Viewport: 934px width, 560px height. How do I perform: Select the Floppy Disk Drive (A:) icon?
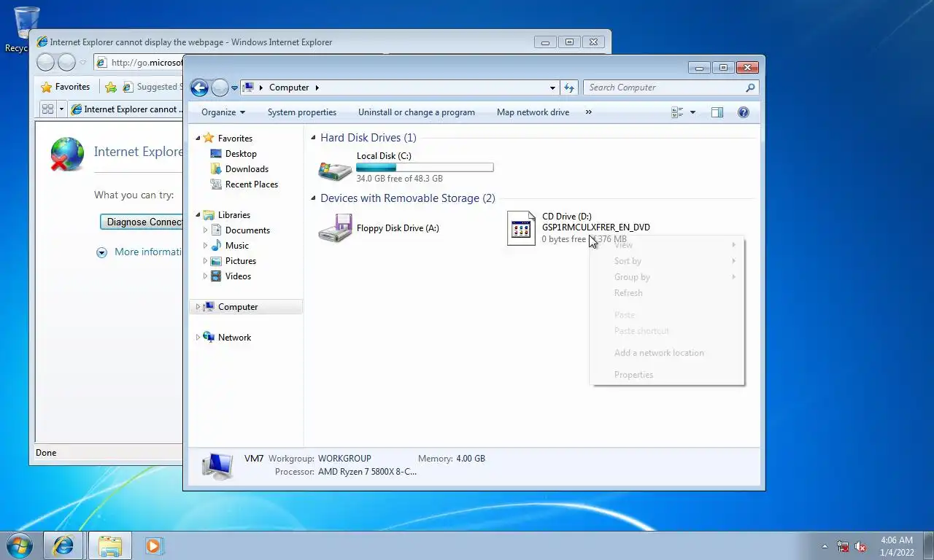click(336, 228)
